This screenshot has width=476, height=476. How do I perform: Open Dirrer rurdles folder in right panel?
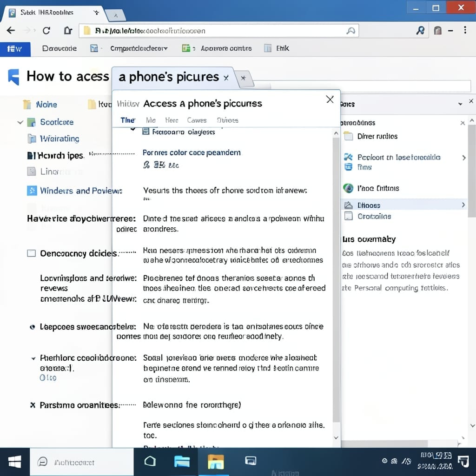pyautogui.click(x=377, y=136)
